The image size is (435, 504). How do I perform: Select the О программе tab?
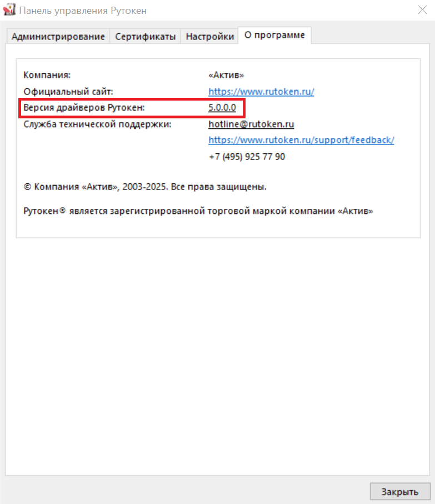tap(274, 35)
